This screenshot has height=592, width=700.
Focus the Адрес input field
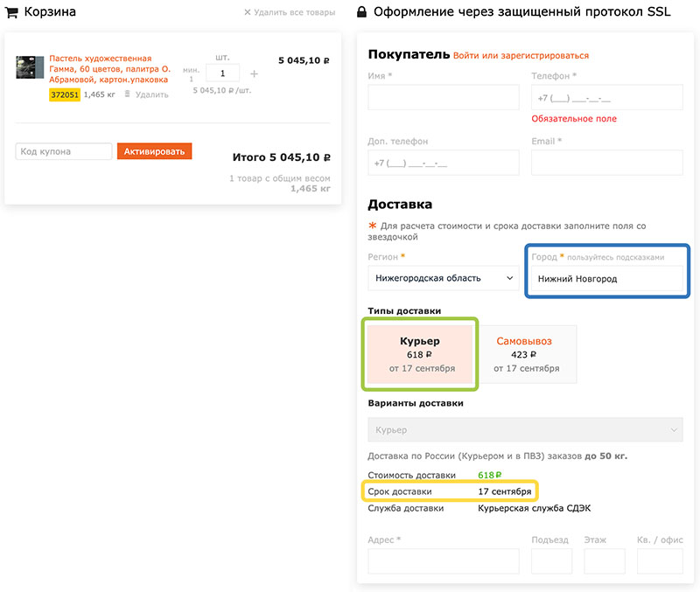(x=443, y=561)
